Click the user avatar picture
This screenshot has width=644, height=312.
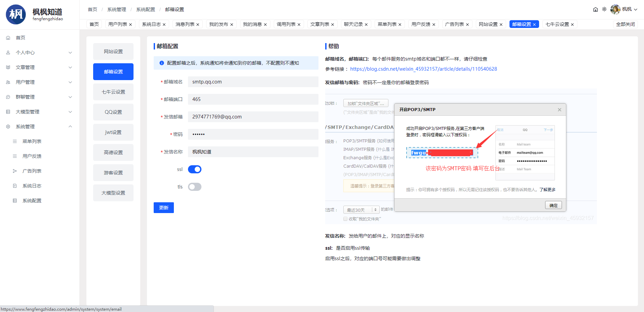pos(615,9)
